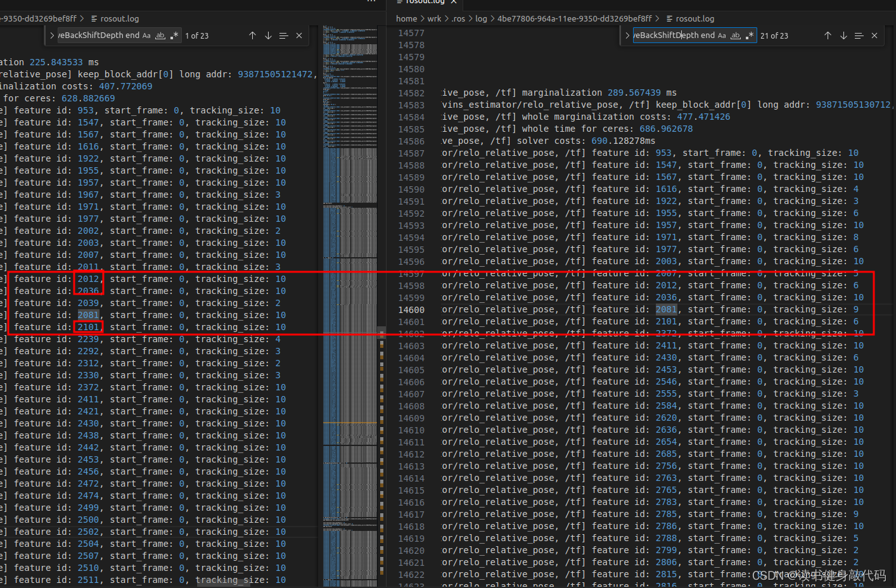Image resolution: width=896 pixels, height=588 pixels.
Task: Expand replace field in left find widget
Action: tap(52, 35)
